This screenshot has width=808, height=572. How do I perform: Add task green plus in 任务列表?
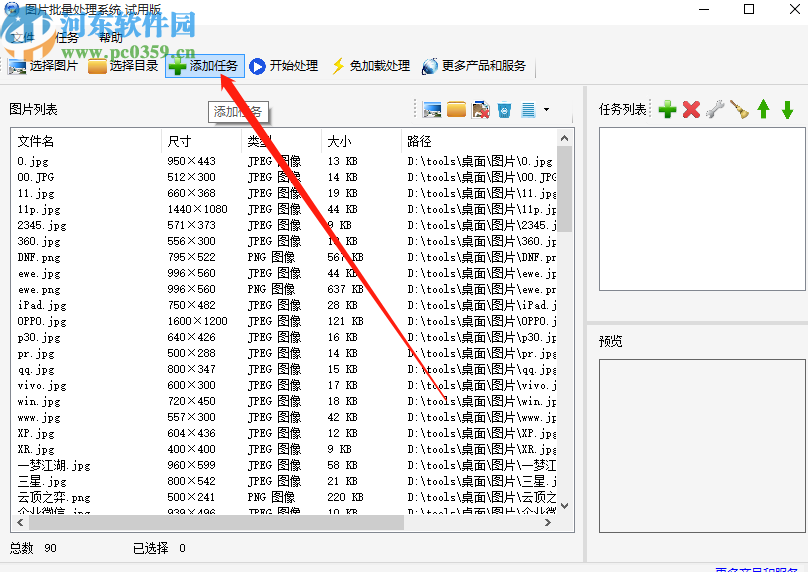click(x=667, y=109)
